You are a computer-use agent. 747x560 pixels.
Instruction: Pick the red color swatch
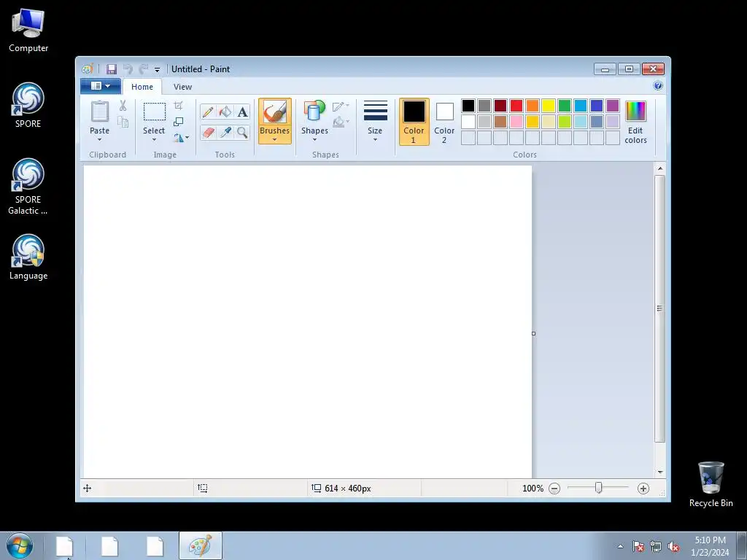(x=516, y=106)
